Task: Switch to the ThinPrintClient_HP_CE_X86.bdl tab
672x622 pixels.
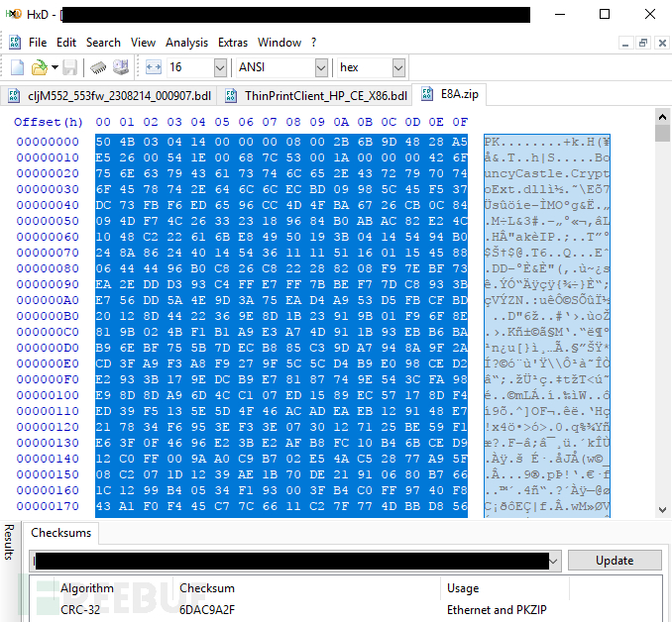Action: pos(315,95)
